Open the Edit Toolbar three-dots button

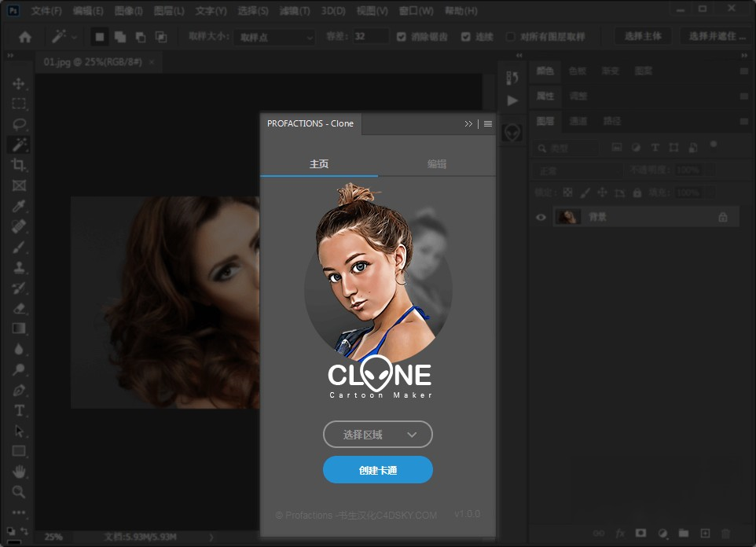click(x=19, y=512)
